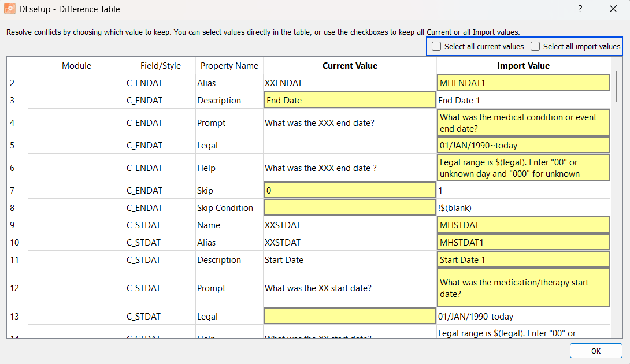Click the Import Value column header
Screen dimensions: 630x364
(523, 65)
